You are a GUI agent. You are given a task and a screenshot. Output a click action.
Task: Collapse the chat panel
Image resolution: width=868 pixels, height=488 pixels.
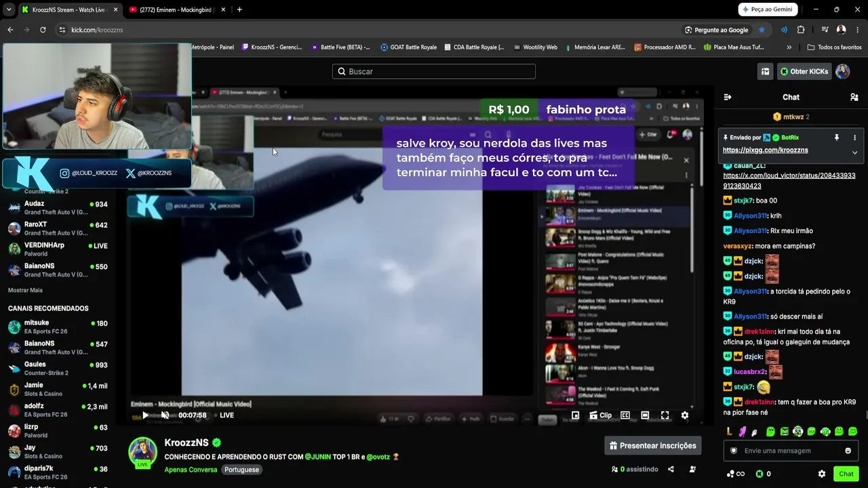click(x=728, y=97)
